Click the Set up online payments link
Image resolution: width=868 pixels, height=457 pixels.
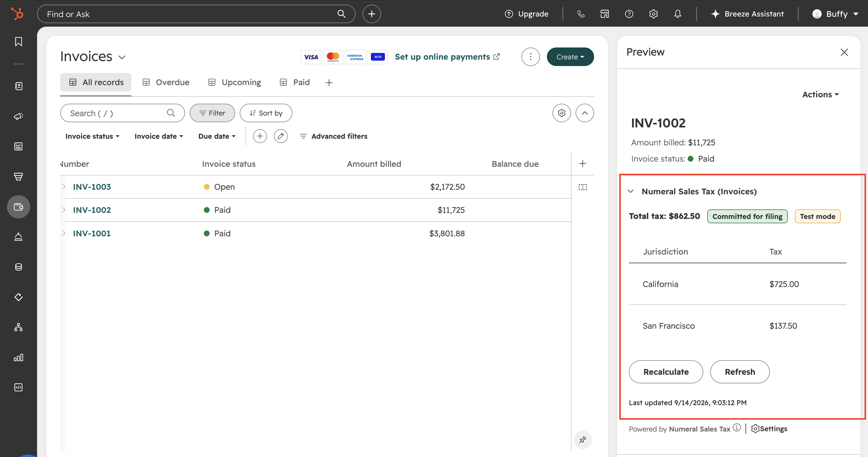pos(448,57)
